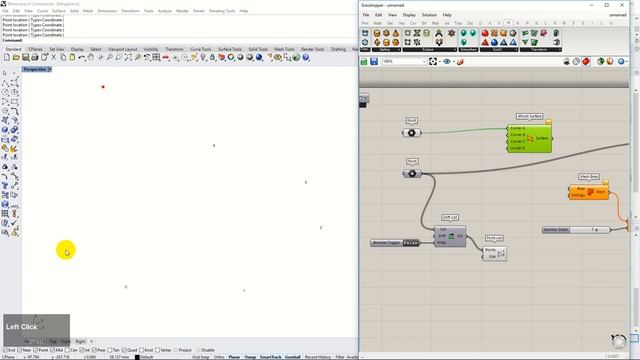Click the red car Set View icon
Viewport: 640px width, 360px height.
point(166,58)
